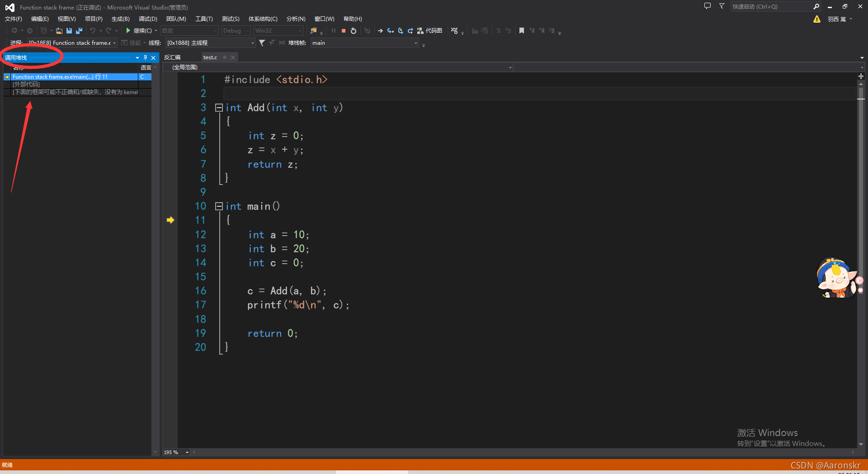Open the Project (项目) menu
The image size is (868, 474).
coord(94,19)
